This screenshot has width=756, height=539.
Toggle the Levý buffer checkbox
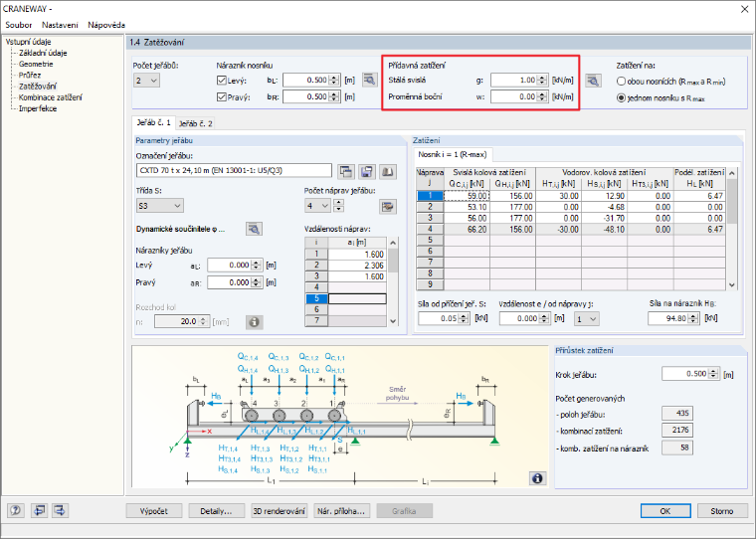point(222,81)
